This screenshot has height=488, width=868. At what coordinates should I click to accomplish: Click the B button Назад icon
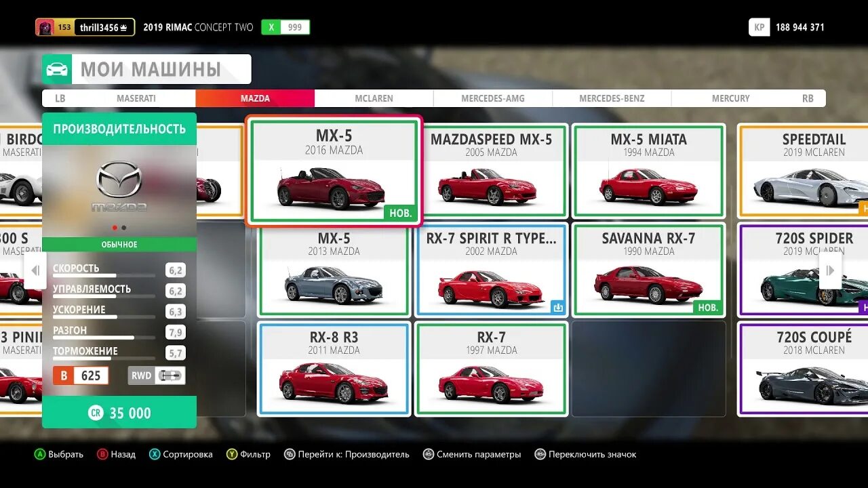pyautogui.click(x=102, y=454)
